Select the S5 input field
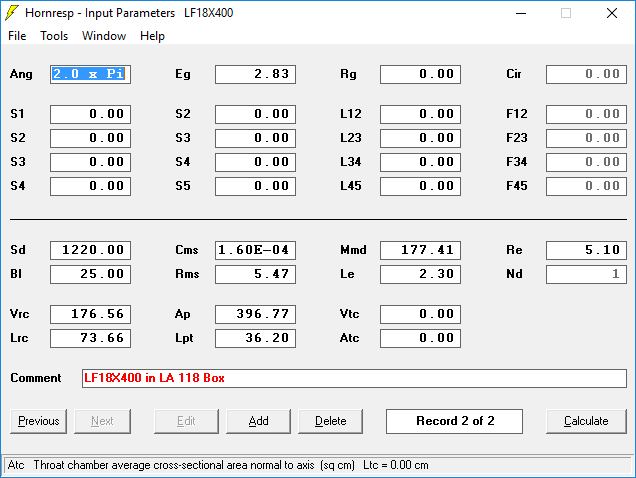The height and width of the screenshot is (478, 636). [x=256, y=186]
